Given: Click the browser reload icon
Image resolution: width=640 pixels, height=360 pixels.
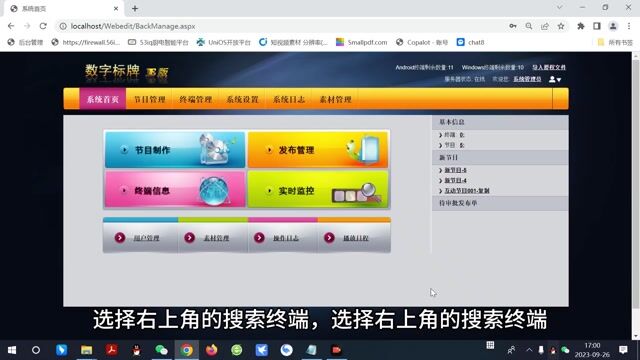Looking at the screenshot, I should pos(43,26).
